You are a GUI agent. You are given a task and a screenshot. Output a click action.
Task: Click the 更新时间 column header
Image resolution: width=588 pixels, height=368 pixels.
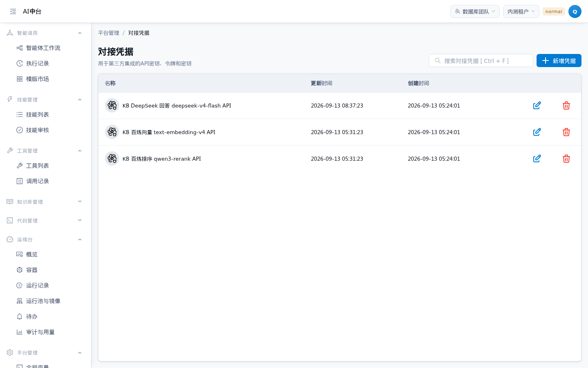(x=321, y=83)
